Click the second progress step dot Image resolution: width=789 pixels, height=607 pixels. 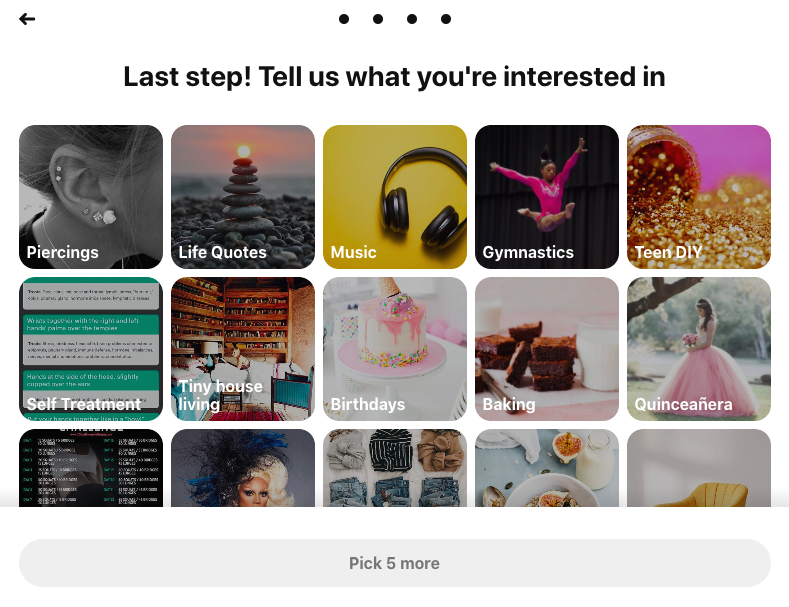click(x=378, y=19)
